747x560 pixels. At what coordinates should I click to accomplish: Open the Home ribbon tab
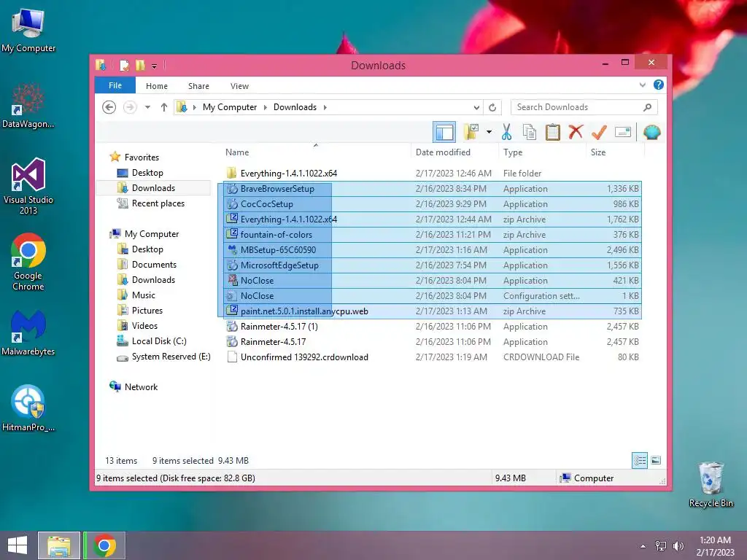(x=157, y=86)
